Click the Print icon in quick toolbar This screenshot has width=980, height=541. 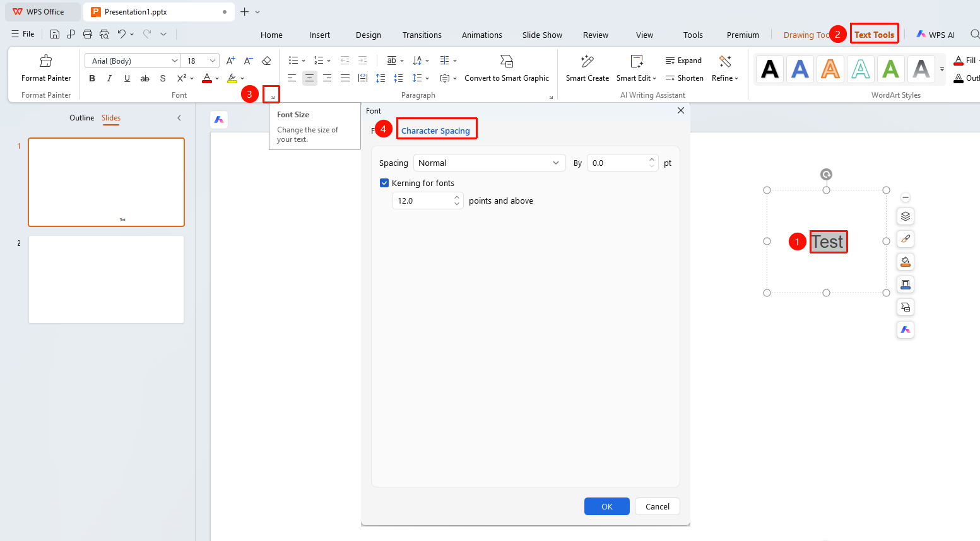pos(88,34)
